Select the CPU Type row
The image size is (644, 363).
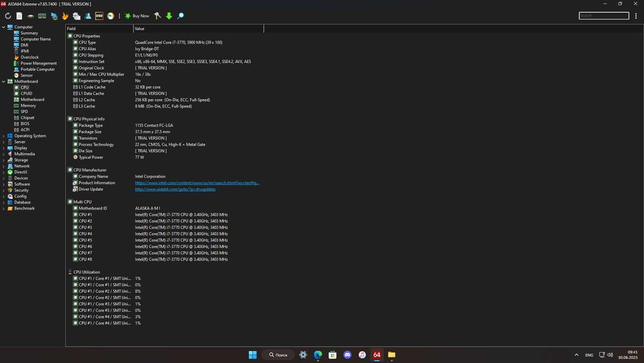coord(164,43)
